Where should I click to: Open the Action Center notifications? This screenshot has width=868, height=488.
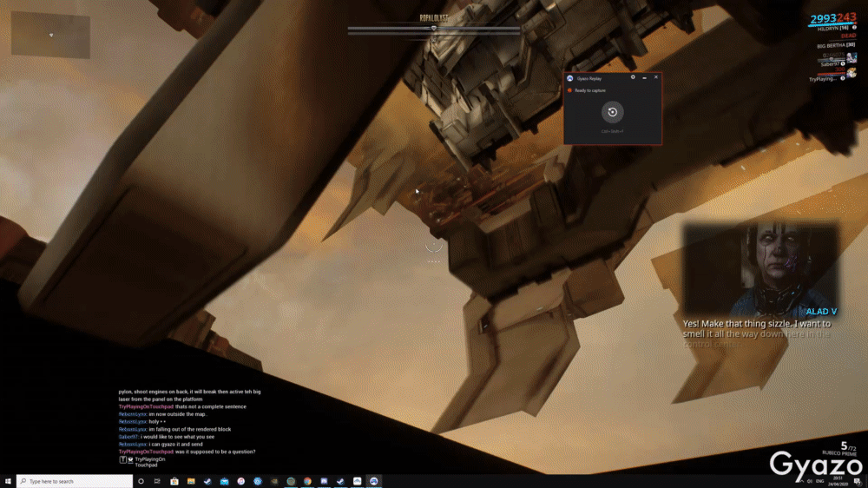tap(857, 481)
